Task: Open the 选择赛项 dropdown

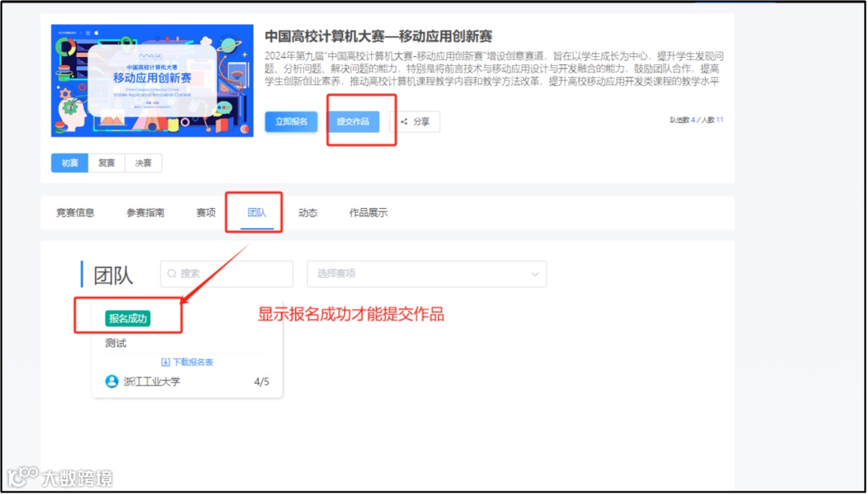Action: 427,274
